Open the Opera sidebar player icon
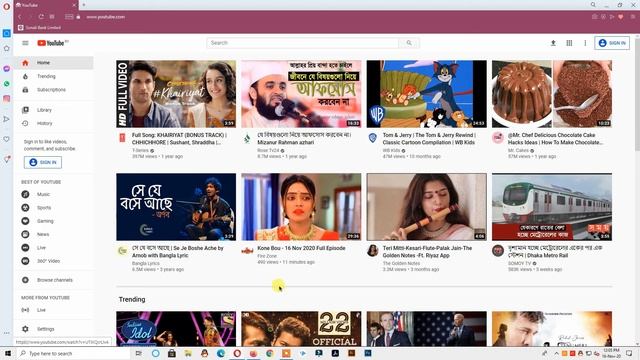Viewport: 640px width, 360px height. coord(7,119)
